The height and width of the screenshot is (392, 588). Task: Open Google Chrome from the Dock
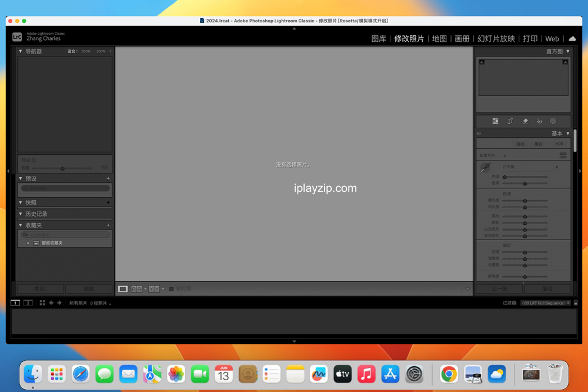[449, 374]
